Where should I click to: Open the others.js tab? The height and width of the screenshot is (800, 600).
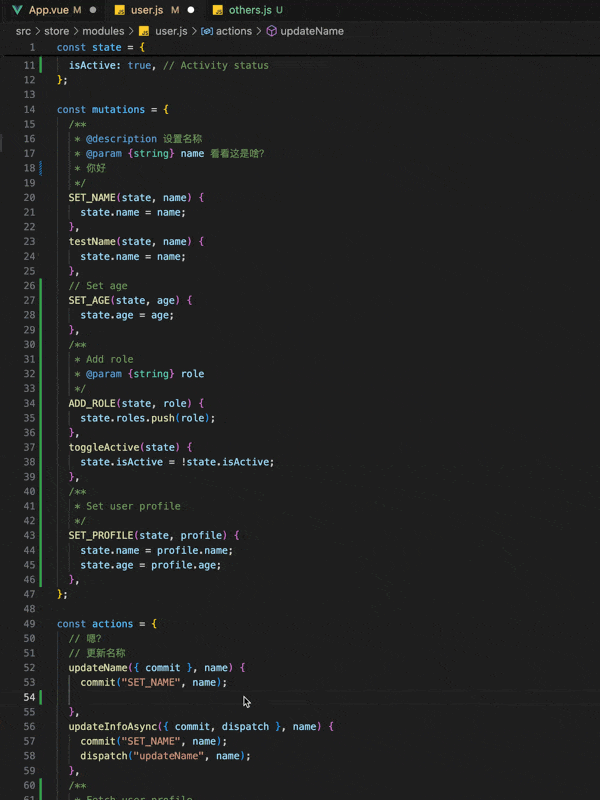tap(247, 10)
